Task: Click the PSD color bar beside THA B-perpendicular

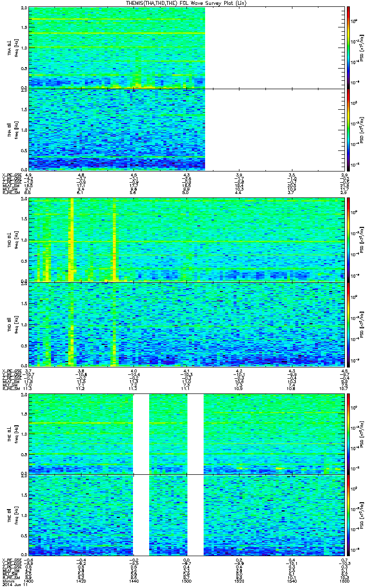Action: 347,48
